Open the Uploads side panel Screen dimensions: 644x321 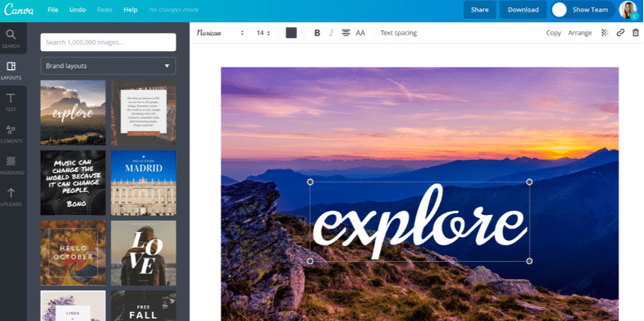11,197
